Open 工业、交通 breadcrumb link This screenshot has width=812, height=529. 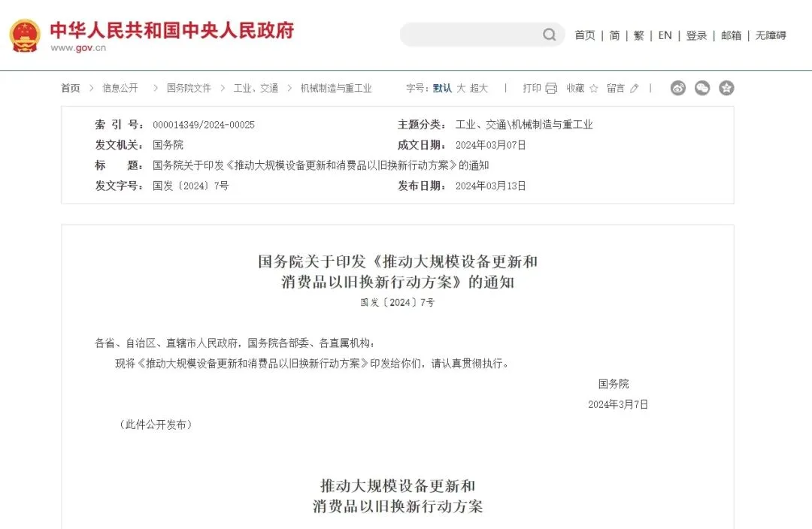click(256, 88)
